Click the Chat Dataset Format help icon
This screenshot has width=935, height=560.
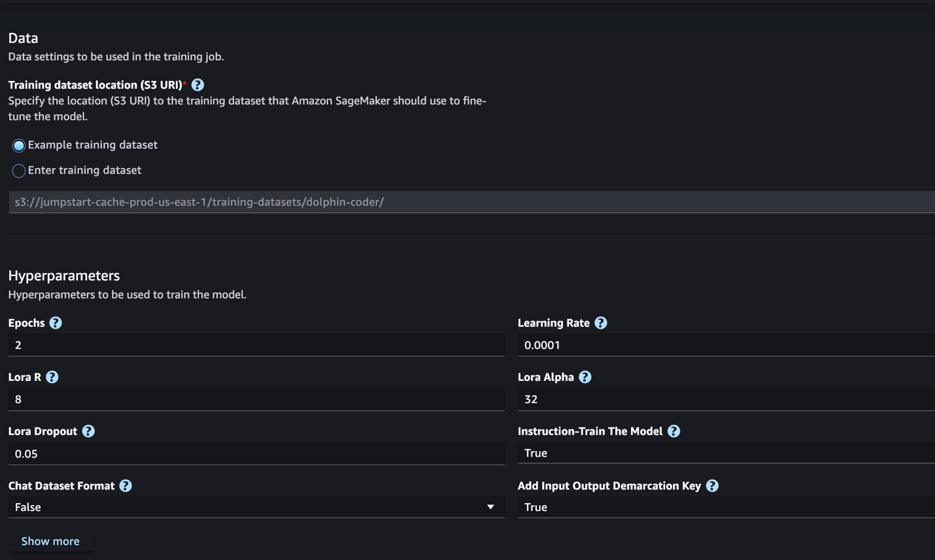126,486
